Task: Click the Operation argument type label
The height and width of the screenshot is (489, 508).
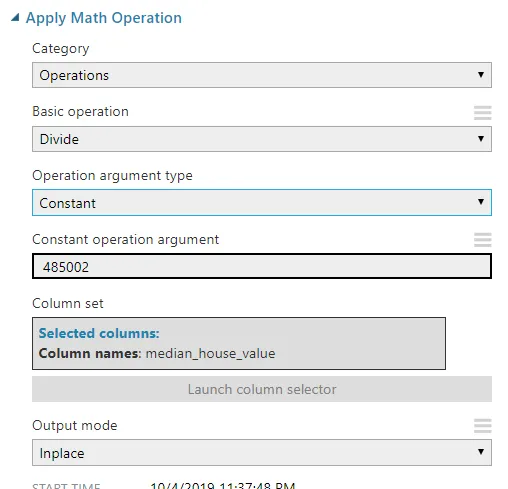Action: click(x=112, y=176)
